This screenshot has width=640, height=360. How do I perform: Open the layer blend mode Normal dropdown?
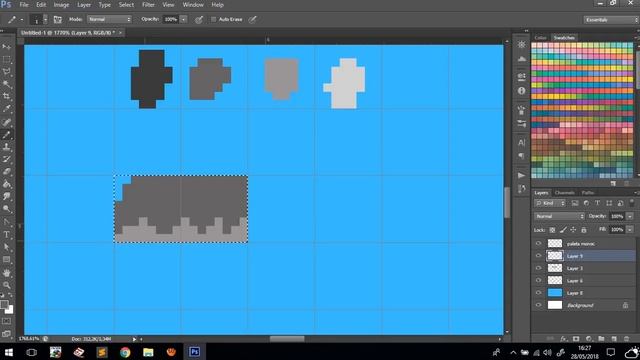point(559,216)
